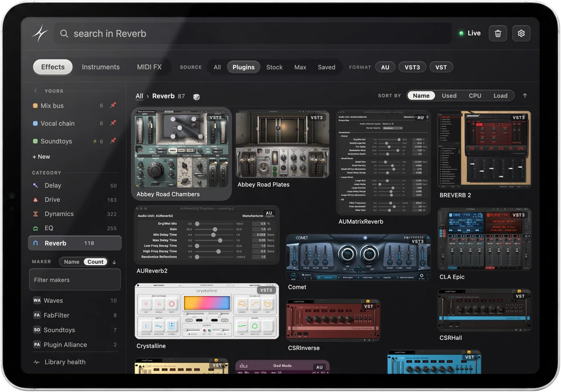Screen dimensions: 561x392
Task: Select the Stock source filter
Action: (x=274, y=68)
